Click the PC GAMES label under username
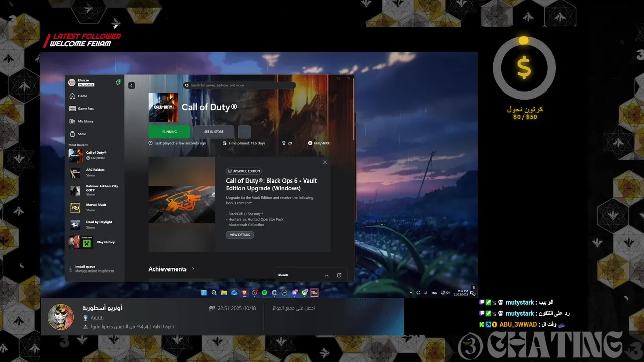The height and width of the screenshot is (362, 644). tap(86, 85)
